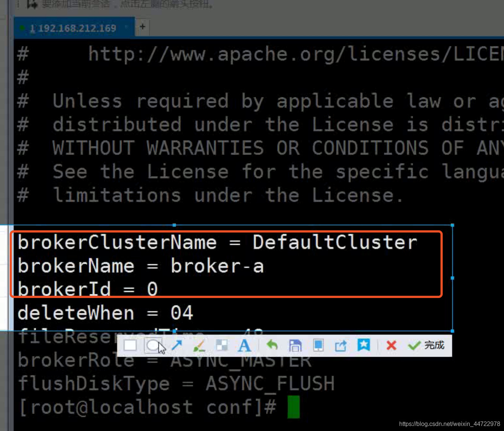Select the rectangle annotation tool
Screen dimensions: 504x431
coord(130,346)
